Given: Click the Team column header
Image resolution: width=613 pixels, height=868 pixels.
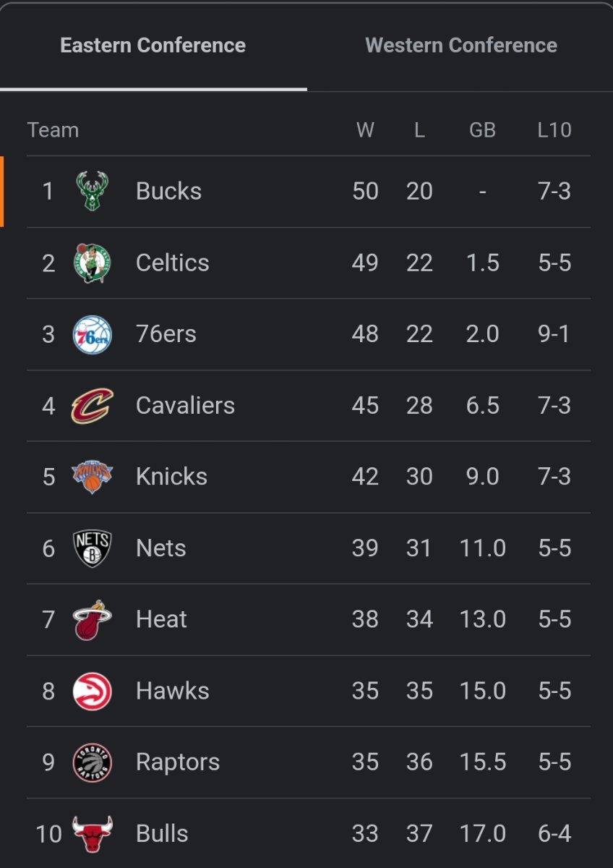Looking at the screenshot, I should (53, 130).
